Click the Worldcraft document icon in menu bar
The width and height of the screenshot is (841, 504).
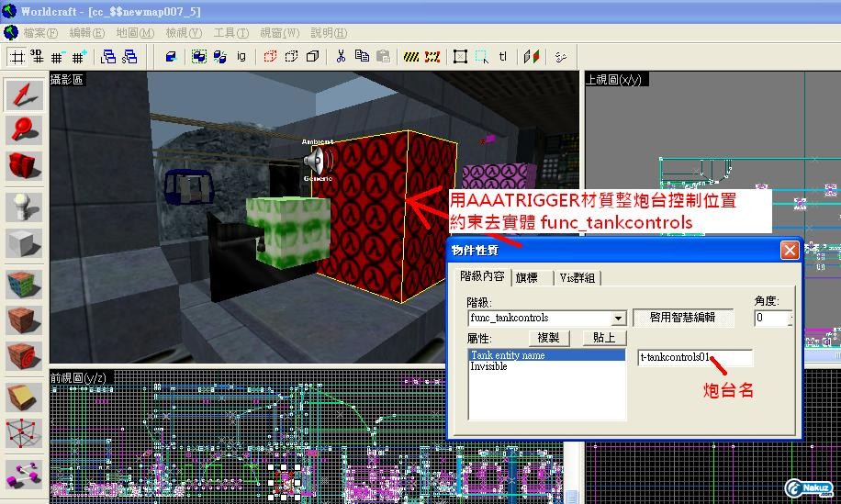(x=11, y=33)
